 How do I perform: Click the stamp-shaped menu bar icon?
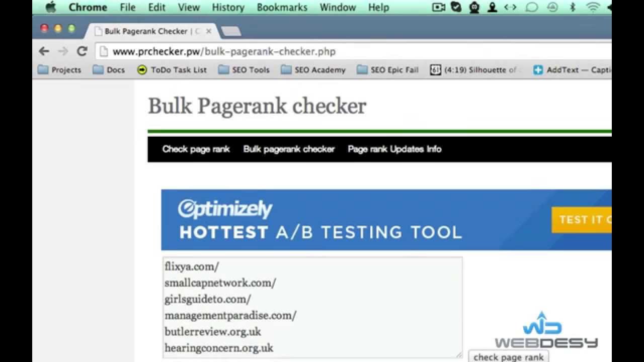(493, 8)
